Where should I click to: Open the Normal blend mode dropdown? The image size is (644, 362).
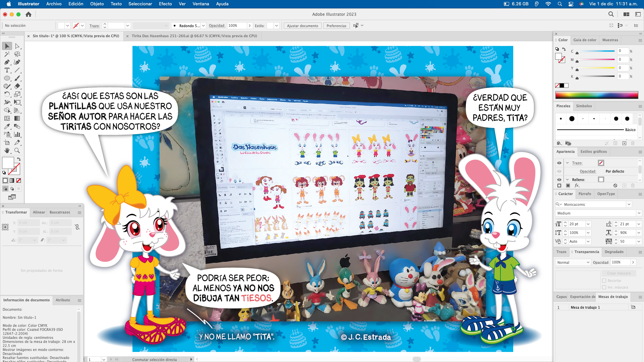point(573,262)
